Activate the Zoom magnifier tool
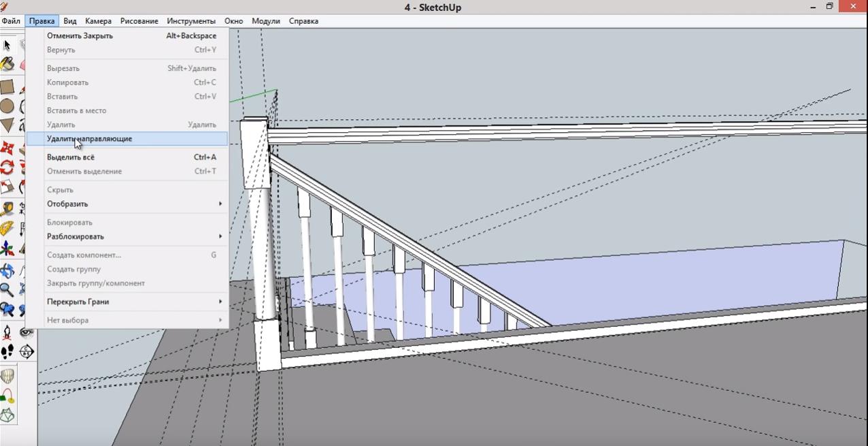The width and height of the screenshot is (868, 446). pos(7,290)
